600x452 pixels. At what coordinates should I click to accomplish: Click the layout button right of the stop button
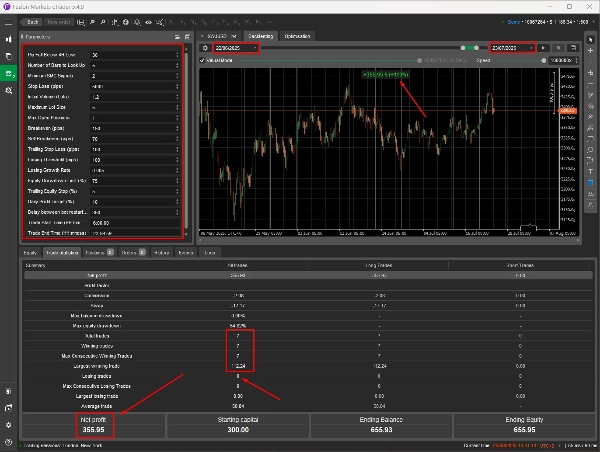pyautogui.click(x=573, y=48)
